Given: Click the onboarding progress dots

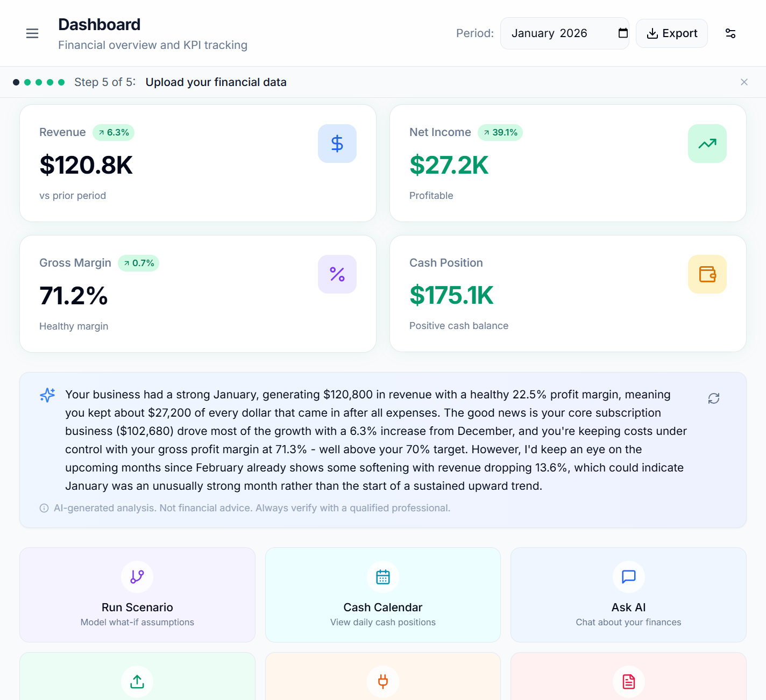Looking at the screenshot, I should click(39, 82).
